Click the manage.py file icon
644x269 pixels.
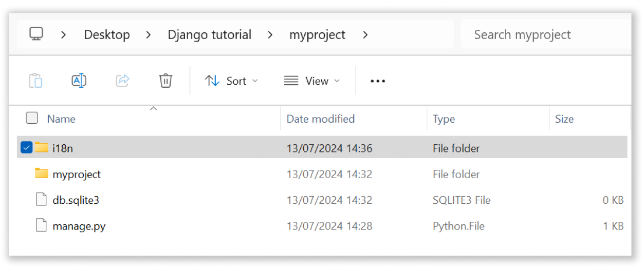tap(42, 225)
